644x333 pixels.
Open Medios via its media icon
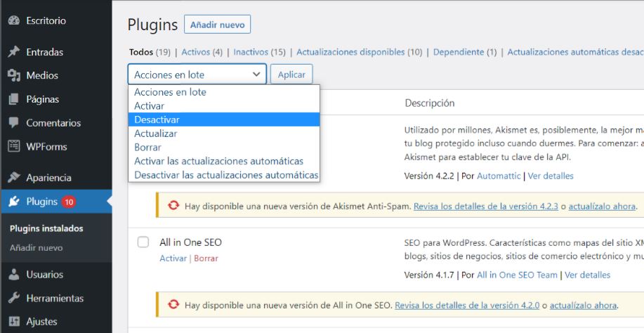click(x=13, y=75)
